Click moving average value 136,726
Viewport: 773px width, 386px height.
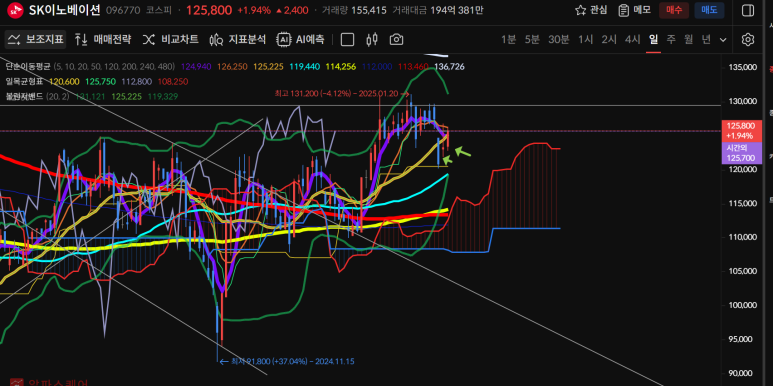[x=449, y=67]
